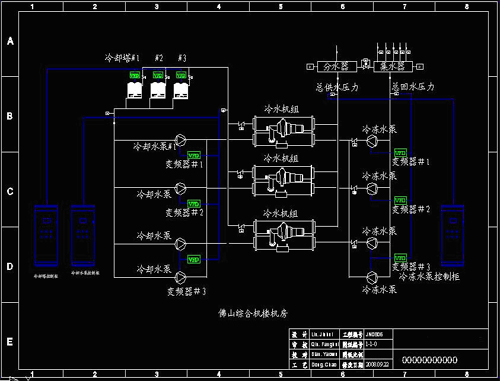The height and width of the screenshot is (381, 500).
Task: Click row marker A on left border
Action: coord(10,41)
